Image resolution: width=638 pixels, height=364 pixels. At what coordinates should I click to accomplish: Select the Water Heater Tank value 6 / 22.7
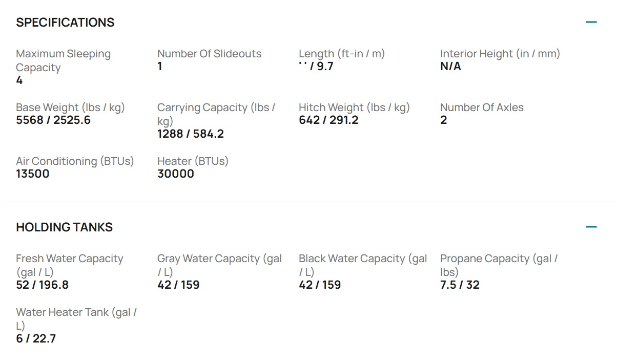click(36, 339)
